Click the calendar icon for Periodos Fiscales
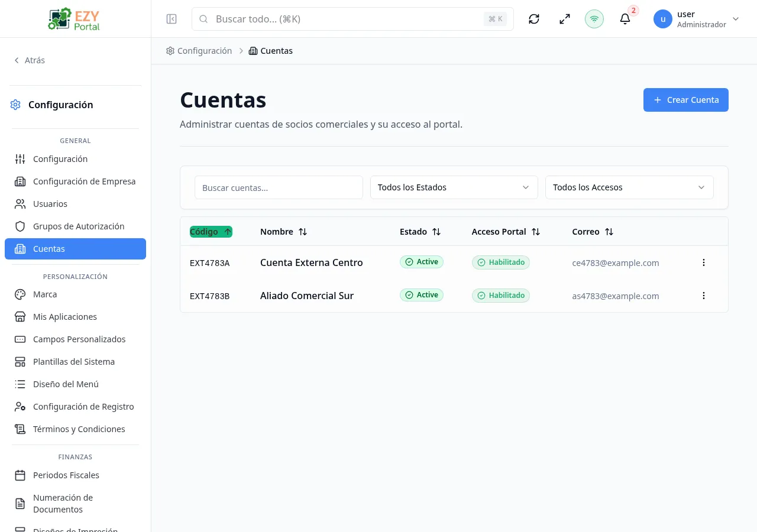The image size is (757, 532). click(20, 475)
